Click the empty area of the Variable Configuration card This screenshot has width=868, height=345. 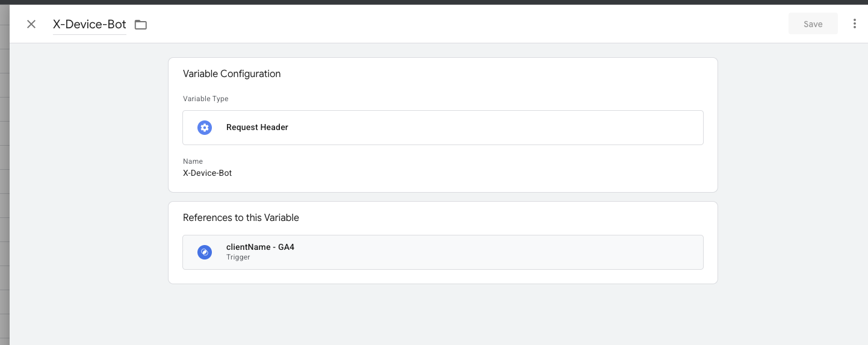[x=482, y=172]
